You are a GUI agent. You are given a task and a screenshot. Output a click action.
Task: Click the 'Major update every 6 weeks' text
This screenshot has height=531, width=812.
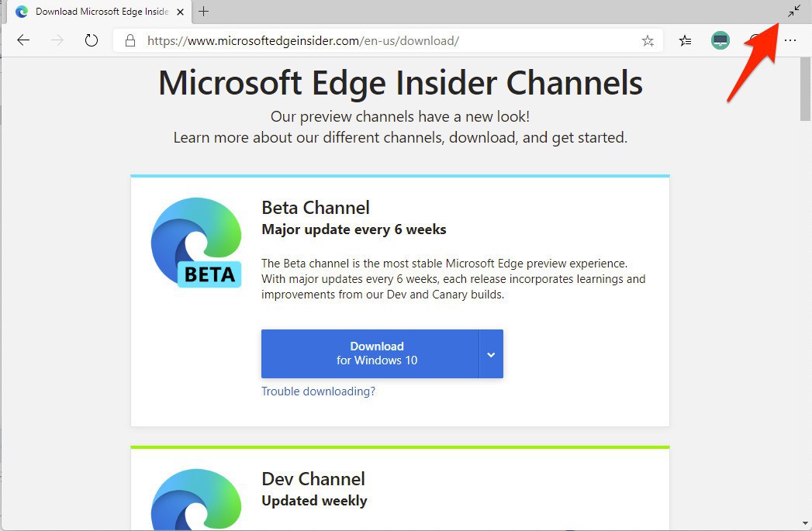[354, 229]
